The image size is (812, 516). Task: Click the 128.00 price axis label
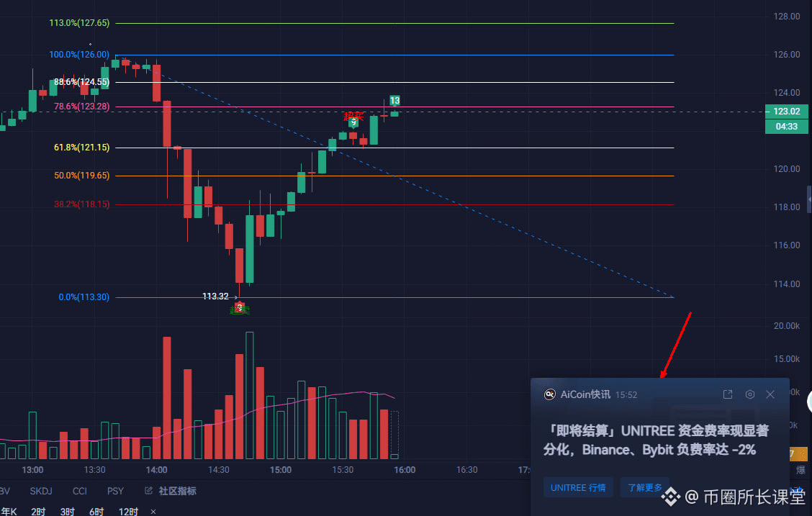[x=787, y=17]
